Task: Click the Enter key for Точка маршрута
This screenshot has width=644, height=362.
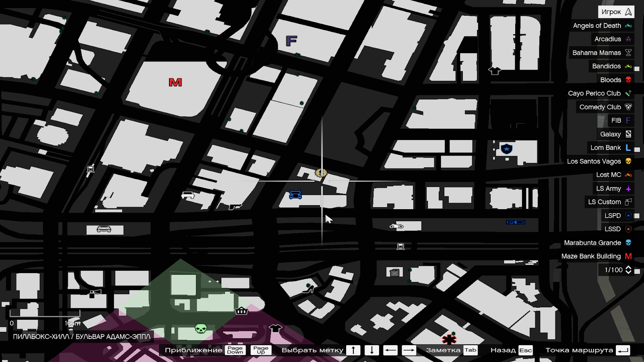Action: (623, 350)
